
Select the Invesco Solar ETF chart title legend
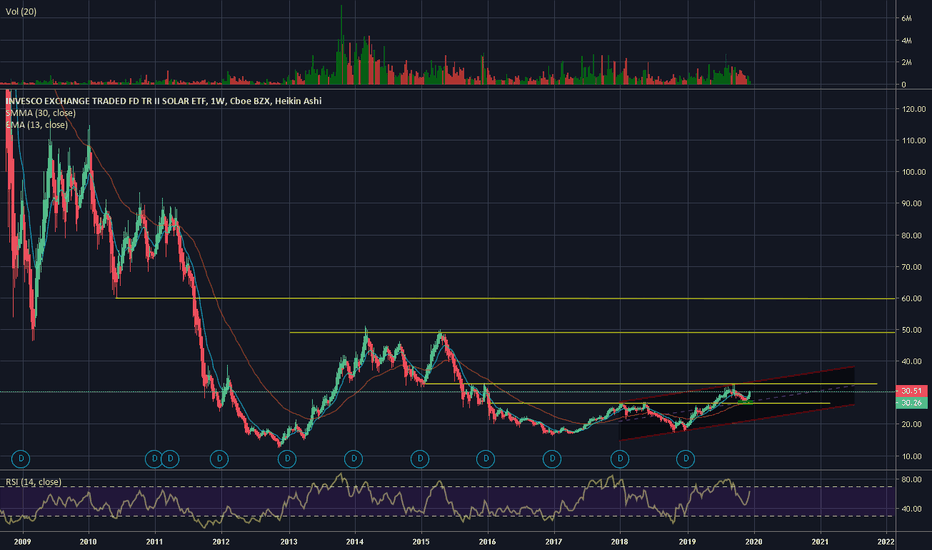tap(163, 101)
